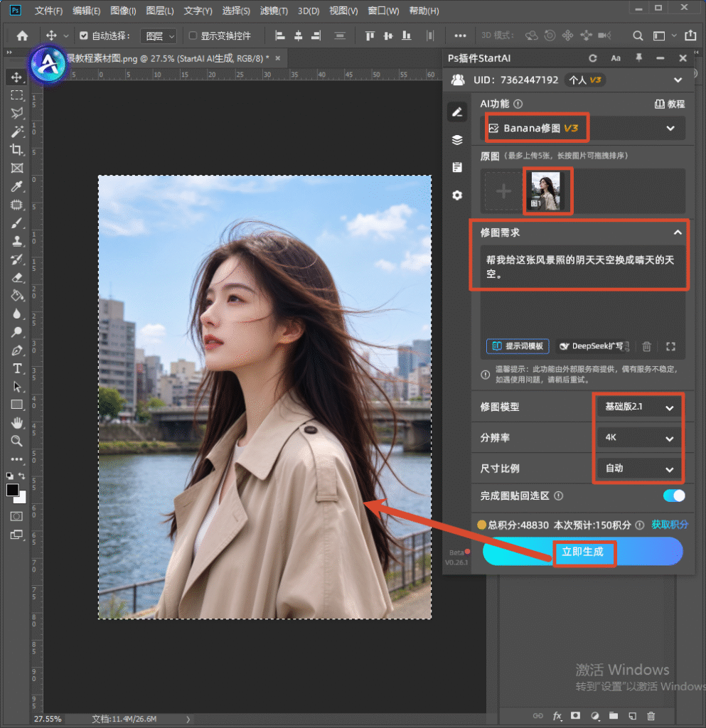Select the Path Selection tool
Viewport: 706px width, 728px height.
coord(17,387)
